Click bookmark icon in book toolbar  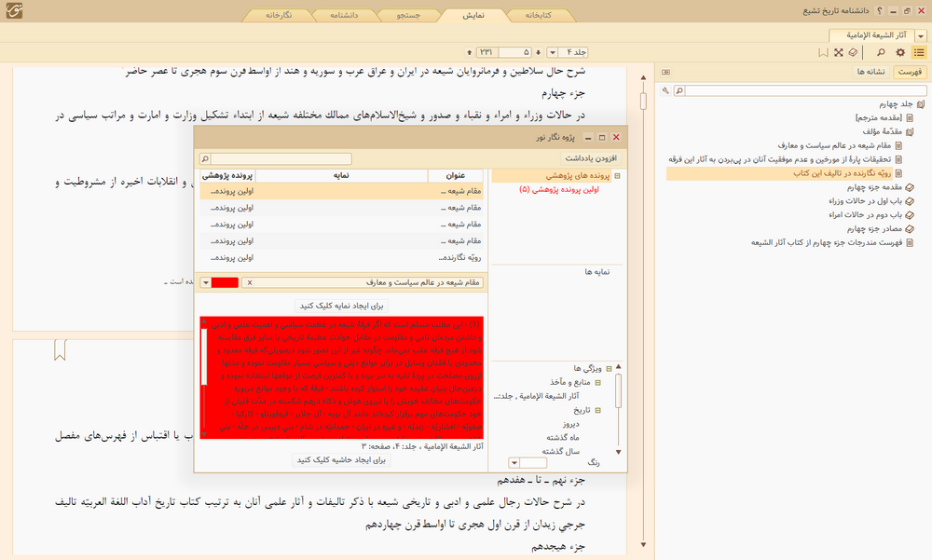pos(823,52)
